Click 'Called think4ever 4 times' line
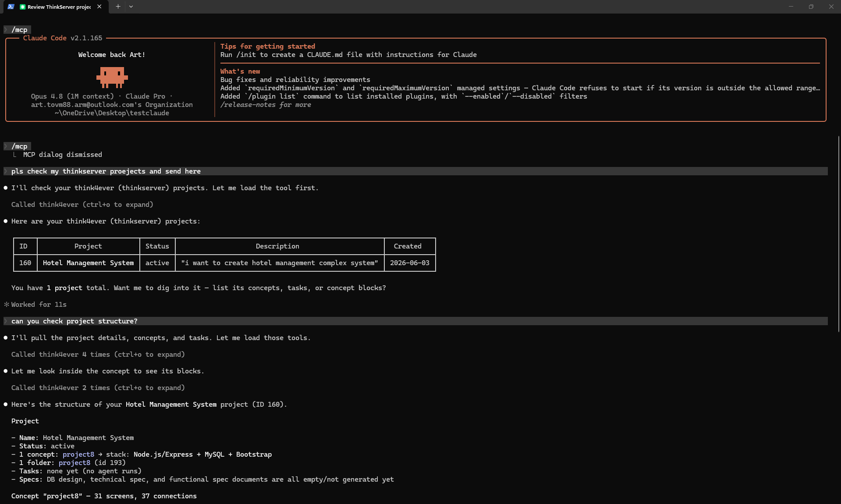The width and height of the screenshot is (841, 504). point(98,355)
